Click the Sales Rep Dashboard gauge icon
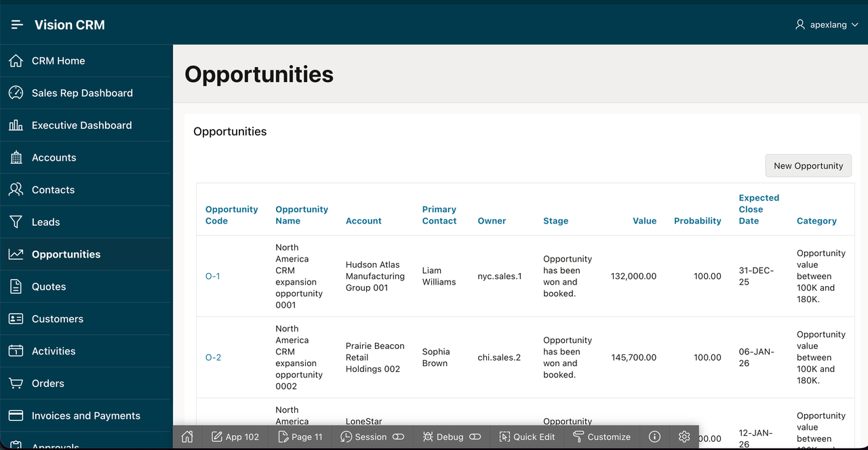This screenshot has height=450, width=868. 16,93
